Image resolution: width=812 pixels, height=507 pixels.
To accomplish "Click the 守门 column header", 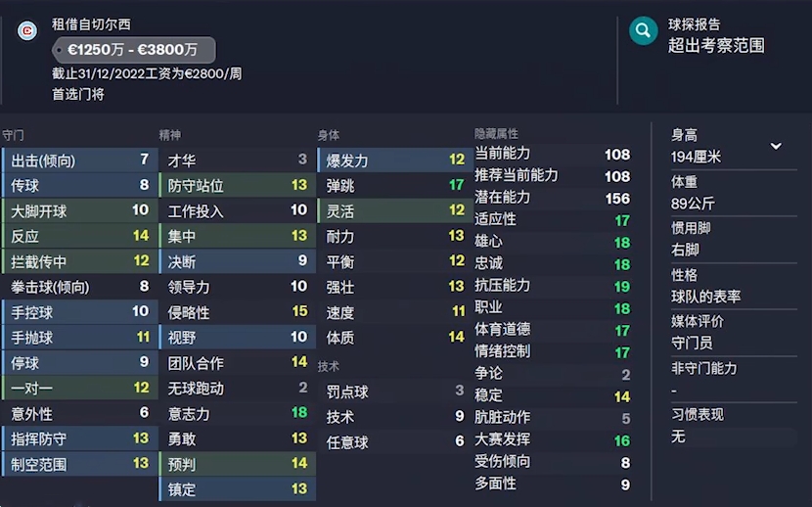I will [x=13, y=135].
